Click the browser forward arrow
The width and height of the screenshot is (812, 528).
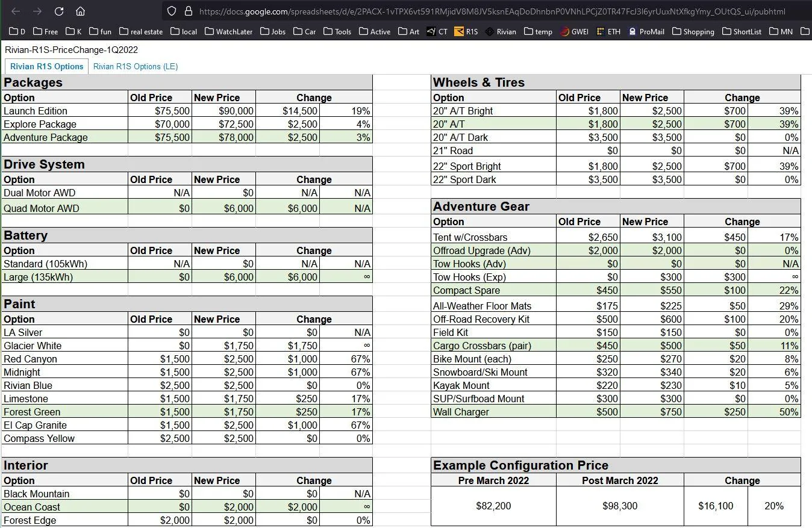coord(37,11)
